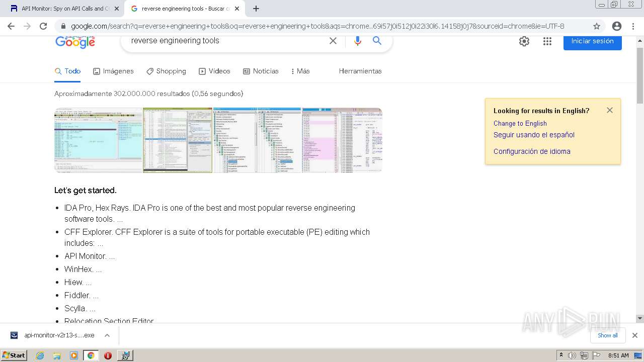
Task: Open the Google apps grid
Action: (x=547, y=41)
